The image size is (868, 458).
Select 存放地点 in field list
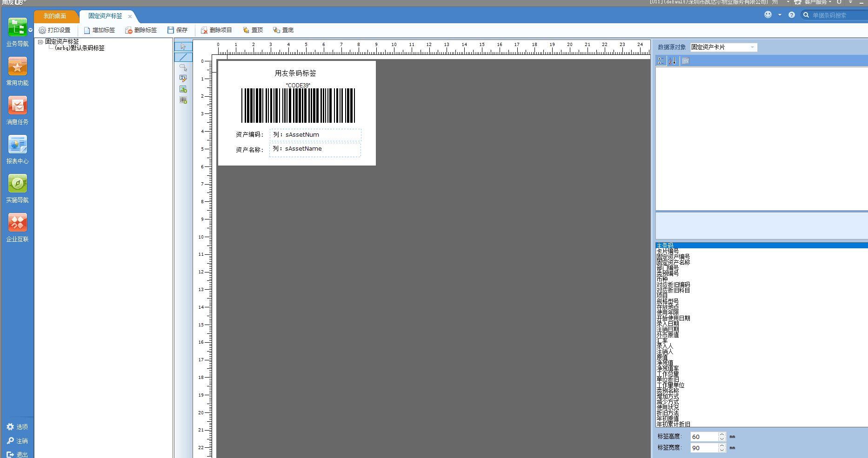[x=761, y=307]
